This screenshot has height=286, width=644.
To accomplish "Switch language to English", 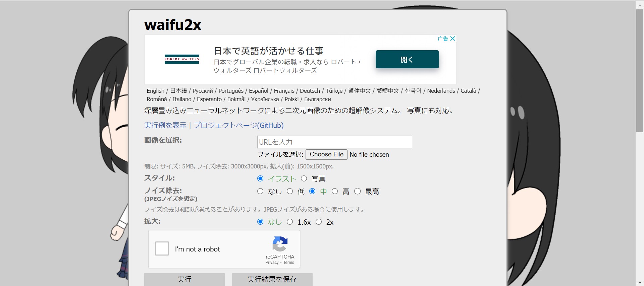I will [155, 91].
